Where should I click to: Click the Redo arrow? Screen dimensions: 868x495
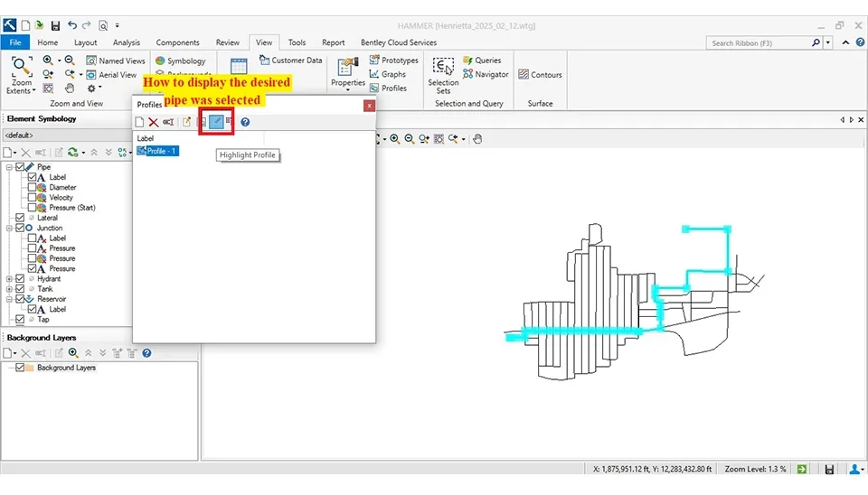[x=87, y=25]
